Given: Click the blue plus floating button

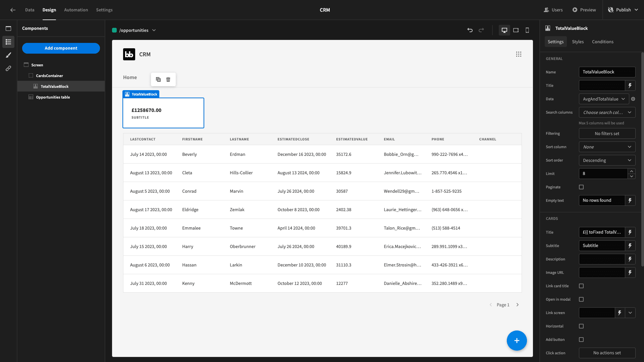Looking at the screenshot, I should click(517, 341).
